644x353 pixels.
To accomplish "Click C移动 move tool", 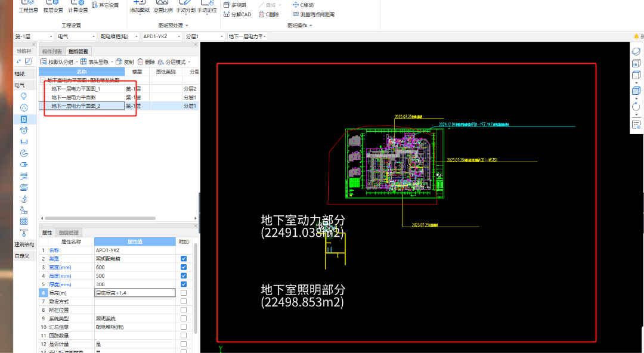I will point(303,5).
